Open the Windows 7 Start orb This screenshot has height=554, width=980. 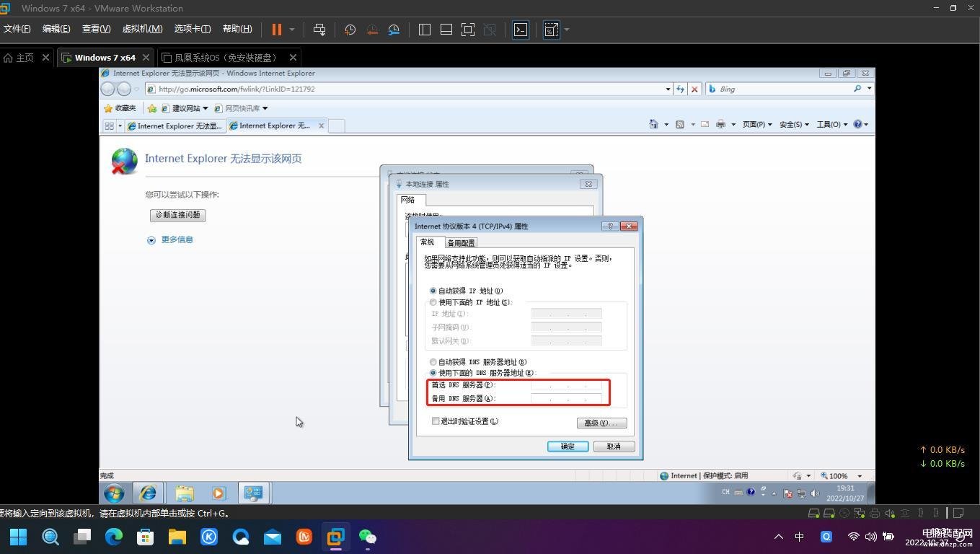tap(114, 493)
